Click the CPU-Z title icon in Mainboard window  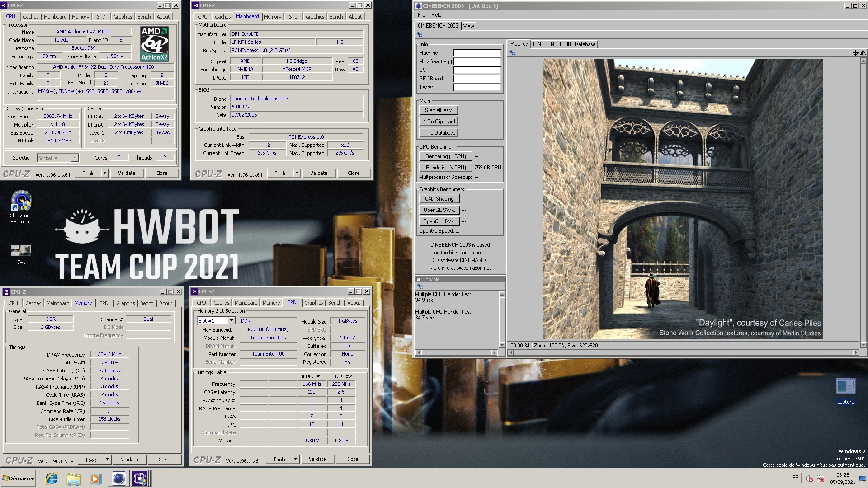click(x=196, y=5)
